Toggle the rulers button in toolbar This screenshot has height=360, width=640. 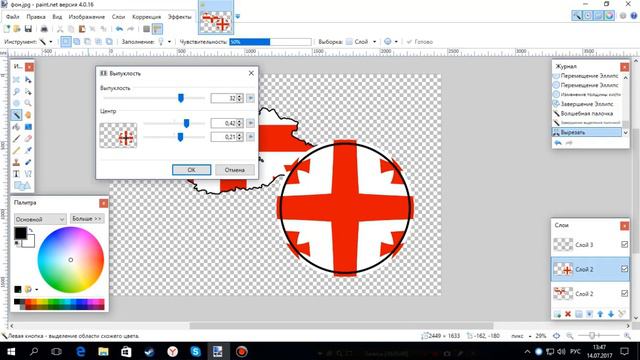pyautogui.click(x=157, y=29)
